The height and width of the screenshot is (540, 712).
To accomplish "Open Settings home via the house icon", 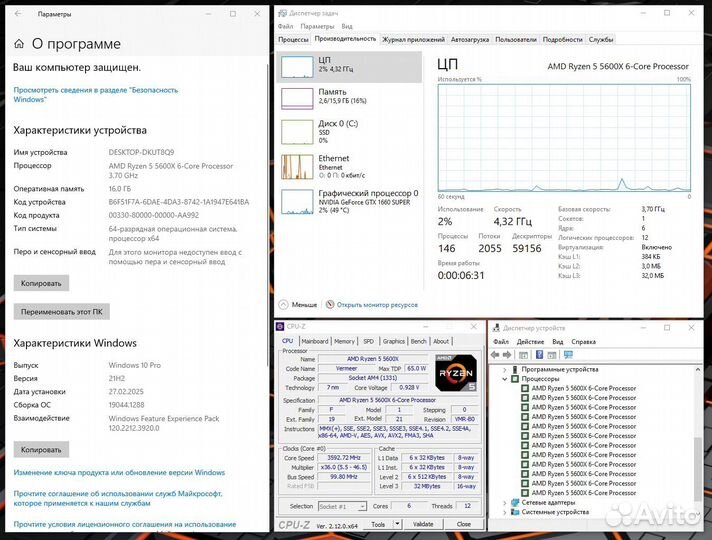I will point(19,44).
